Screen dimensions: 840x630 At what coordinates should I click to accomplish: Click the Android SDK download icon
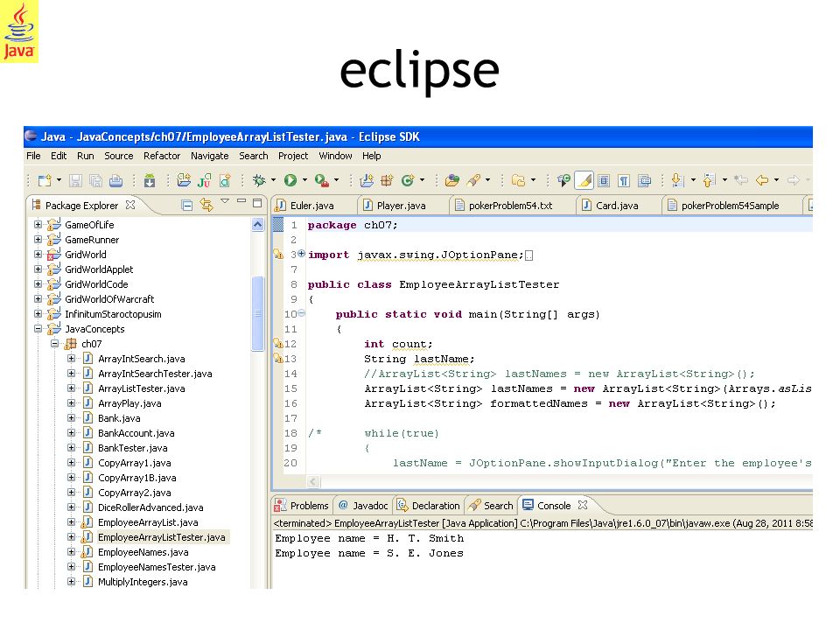point(150,180)
